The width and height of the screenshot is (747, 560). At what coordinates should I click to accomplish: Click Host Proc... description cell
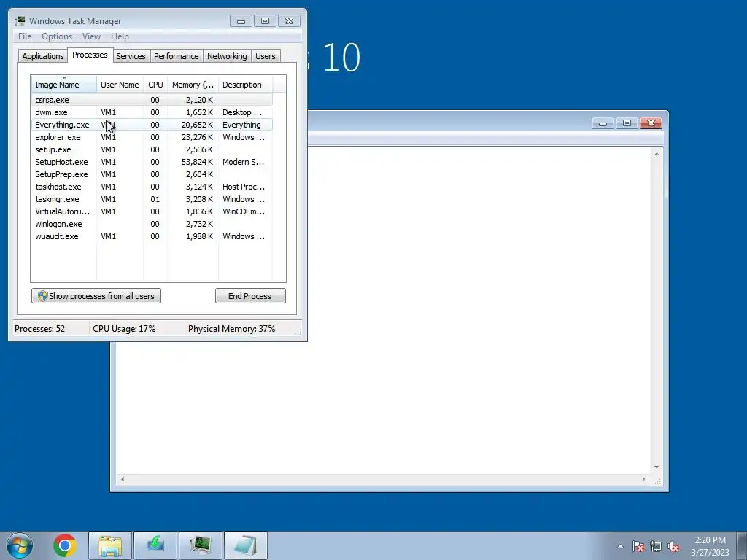(x=244, y=187)
